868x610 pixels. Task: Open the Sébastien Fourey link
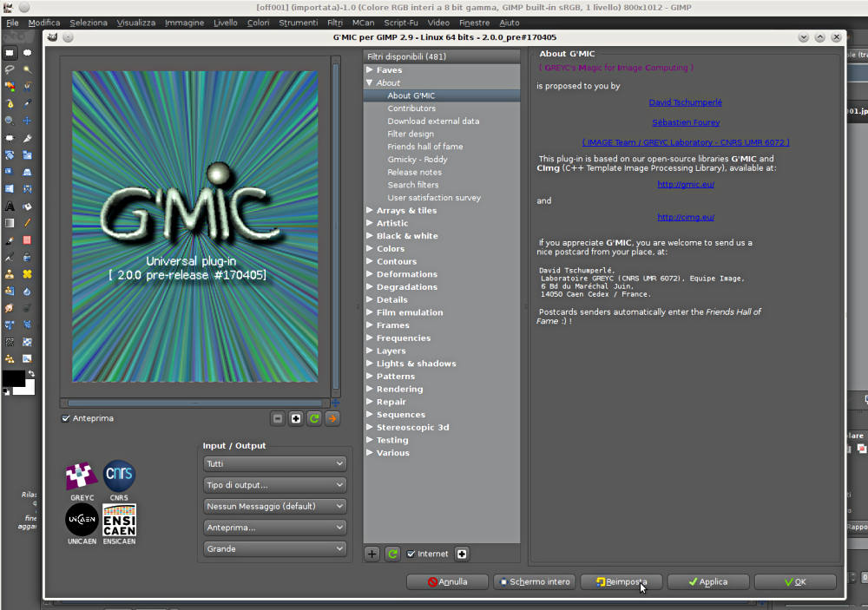tap(686, 122)
